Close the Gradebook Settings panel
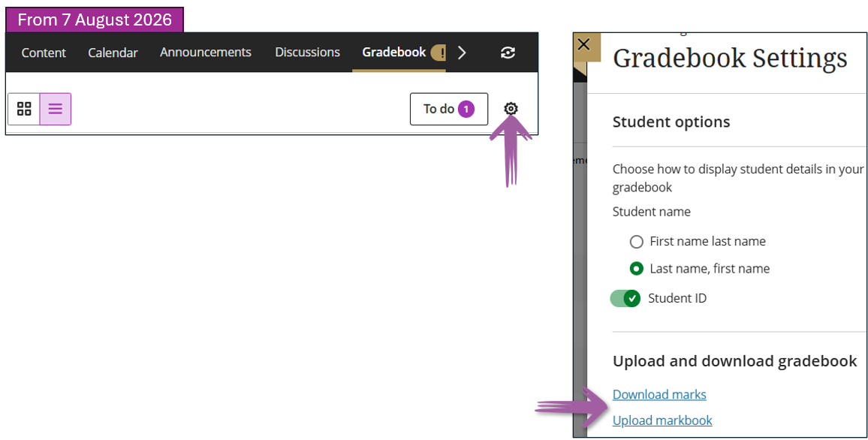 [583, 44]
